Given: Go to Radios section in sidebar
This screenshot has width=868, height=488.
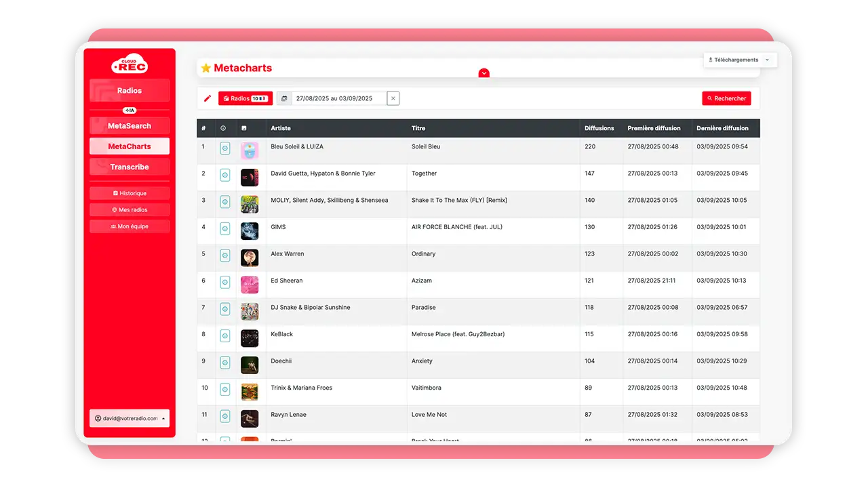Looking at the screenshot, I should (x=130, y=90).
